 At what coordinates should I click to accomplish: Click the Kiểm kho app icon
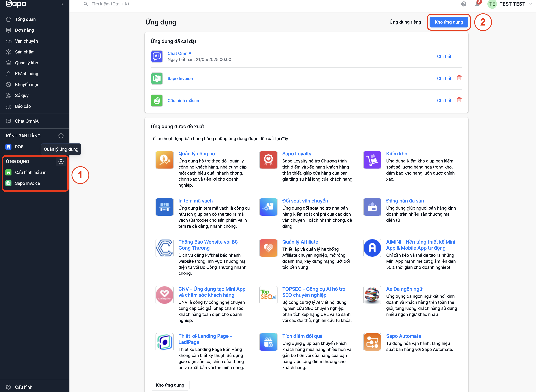click(x=372, y=160)
